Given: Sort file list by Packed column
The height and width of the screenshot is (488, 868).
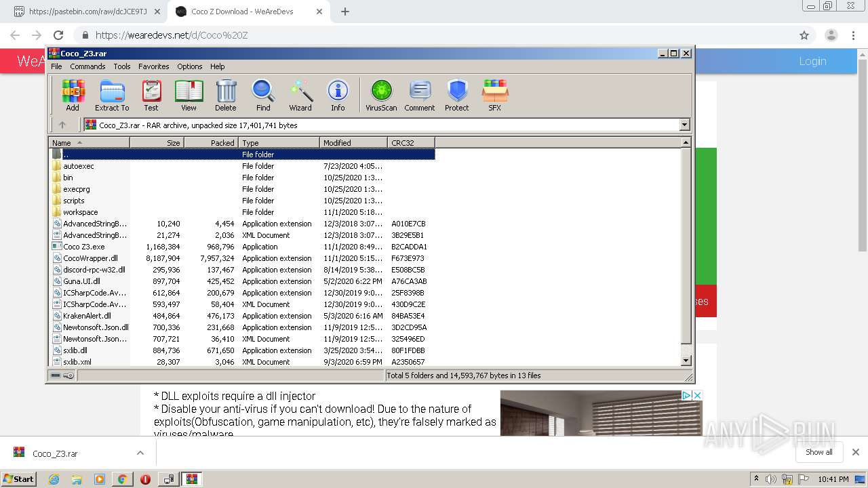Looking at the screenshot, I should (211, 142).
